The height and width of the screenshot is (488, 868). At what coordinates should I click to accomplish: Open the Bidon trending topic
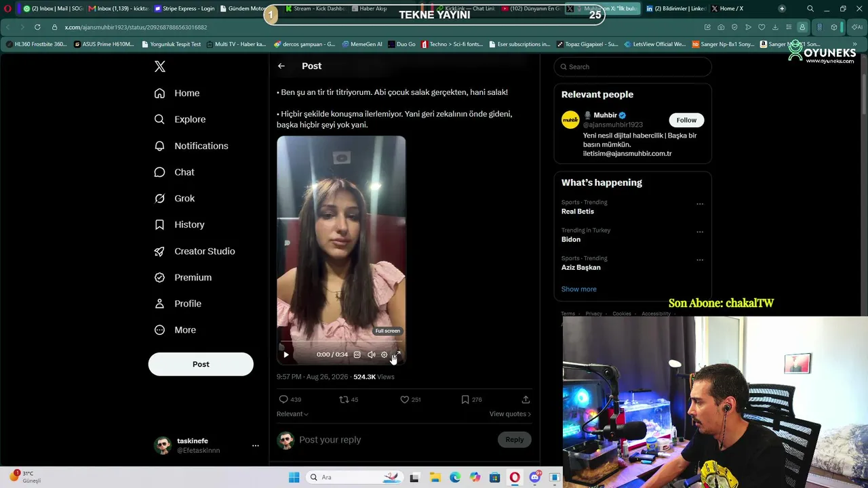(x=571, y=239)
